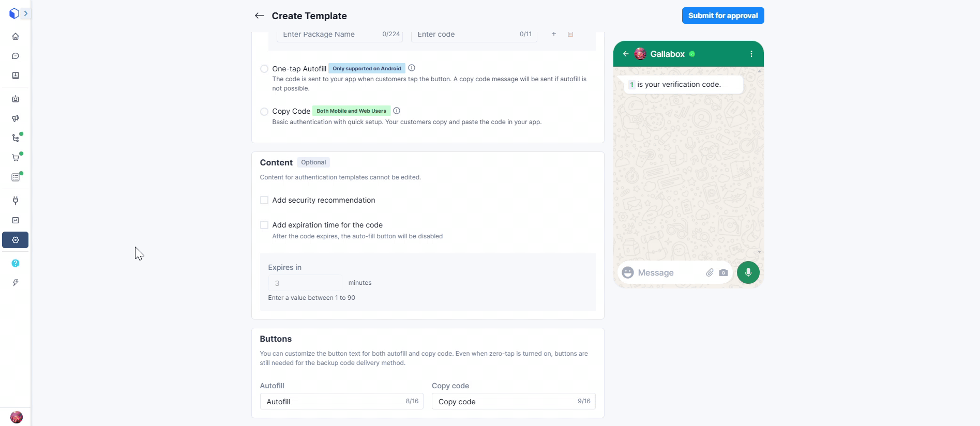Open the Home page from sidebar
Image resolution: width=980 pixels, height=426 pixels.
tap(16, 36)
